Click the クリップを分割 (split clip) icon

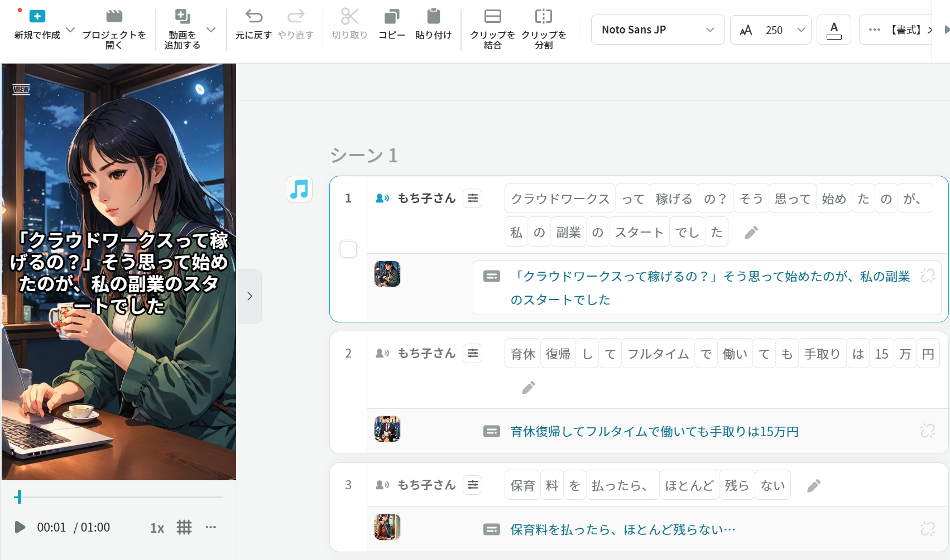(543, 17)
